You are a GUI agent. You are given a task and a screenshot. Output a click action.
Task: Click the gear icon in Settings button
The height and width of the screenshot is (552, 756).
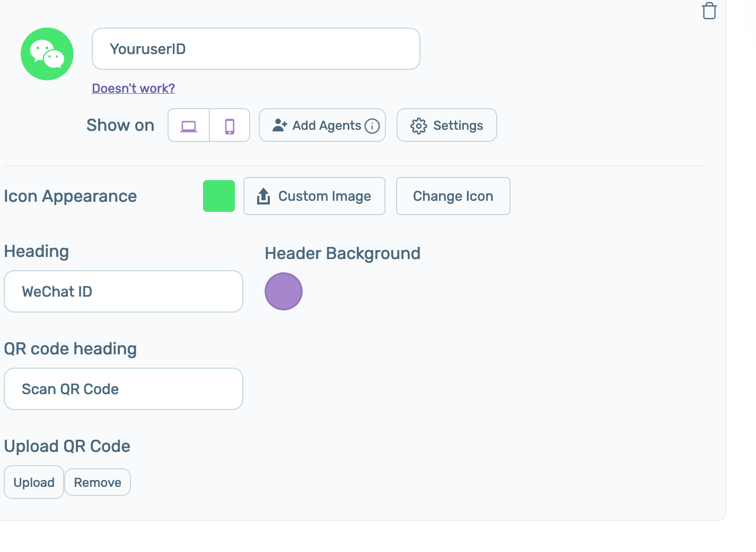pos(418,126)
